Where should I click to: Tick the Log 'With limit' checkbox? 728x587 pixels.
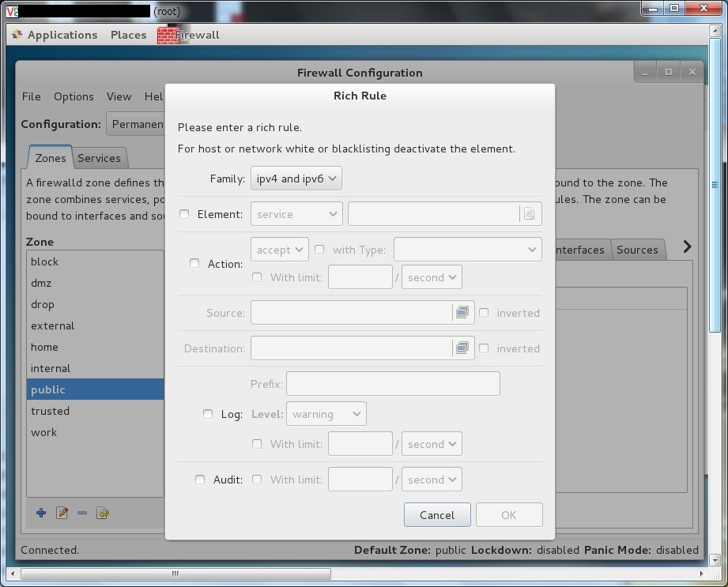pos(257,444)
